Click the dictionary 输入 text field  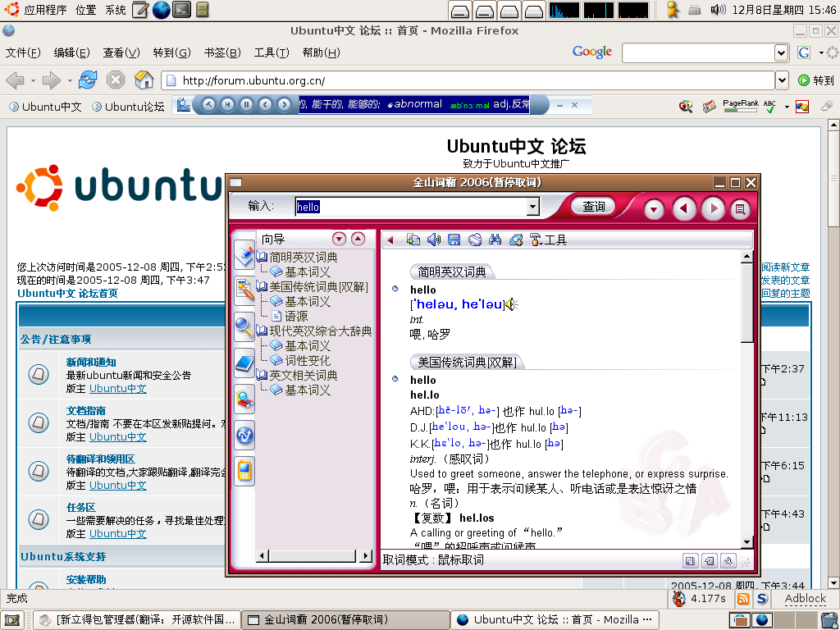point(412,207)
